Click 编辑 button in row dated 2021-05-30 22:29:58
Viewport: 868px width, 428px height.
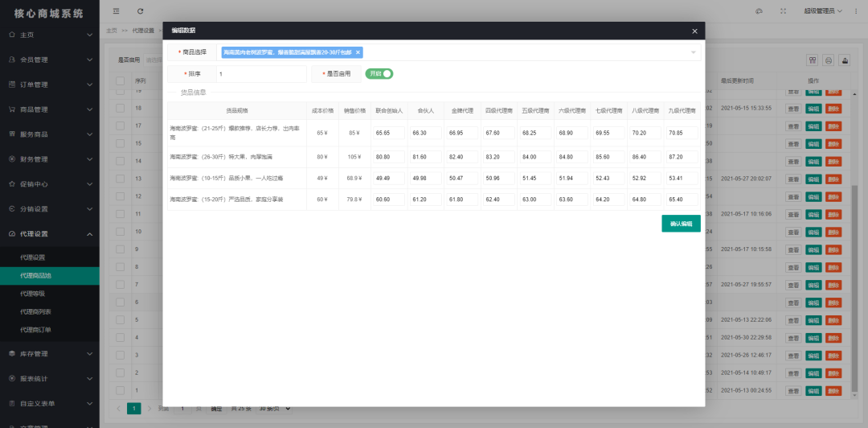point(813,338)
